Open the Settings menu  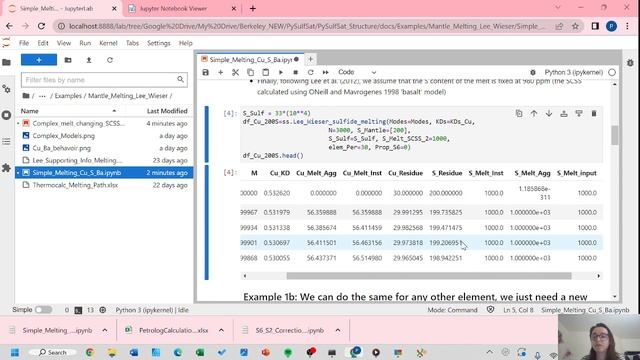pos(158,43)
